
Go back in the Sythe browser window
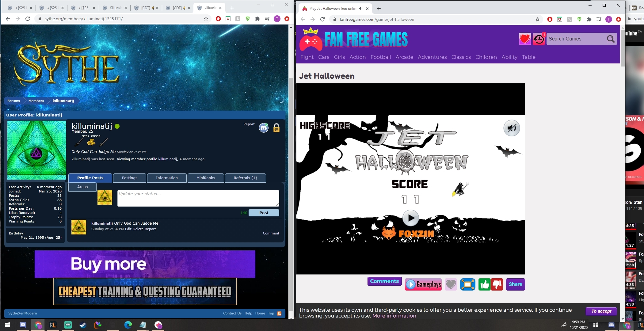coord(8,19)
